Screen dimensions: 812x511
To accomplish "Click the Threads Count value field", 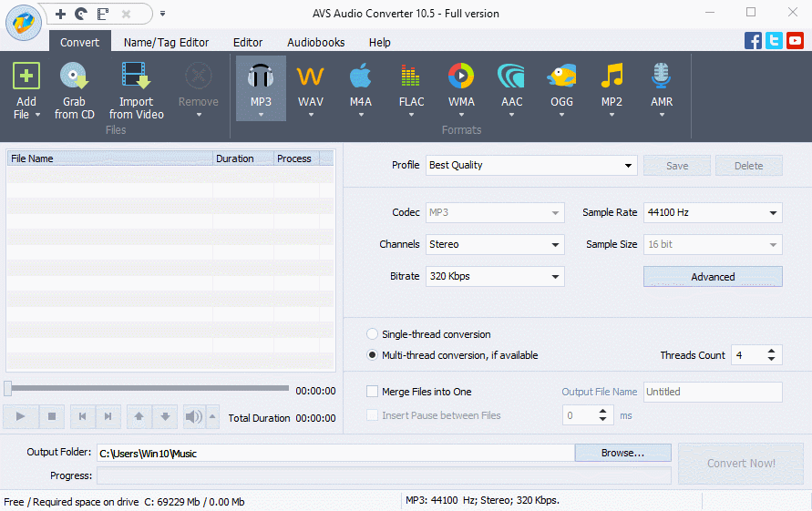I will (748, 355).
